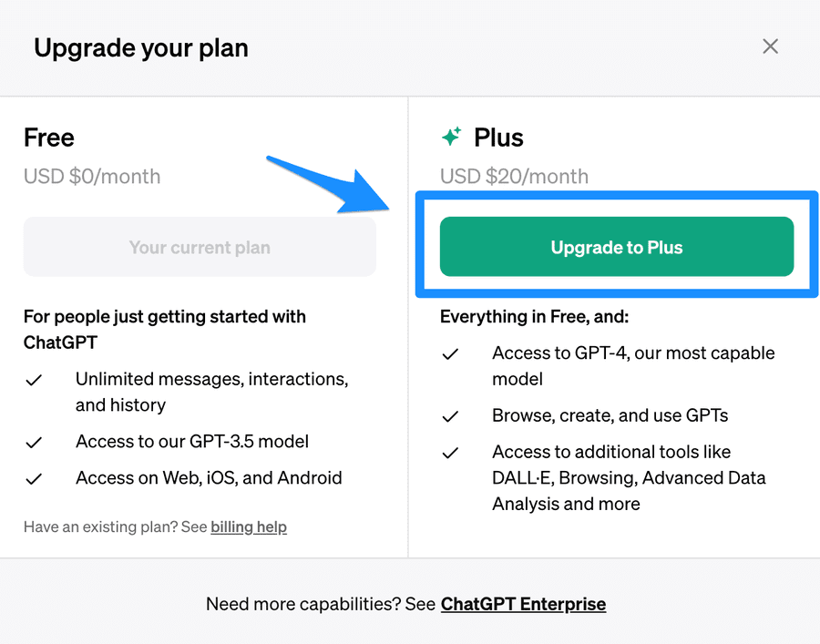
Task: Click checkmark beside additional tools like DALL·E
Action: pyautogui.click(x=450, y=453)
